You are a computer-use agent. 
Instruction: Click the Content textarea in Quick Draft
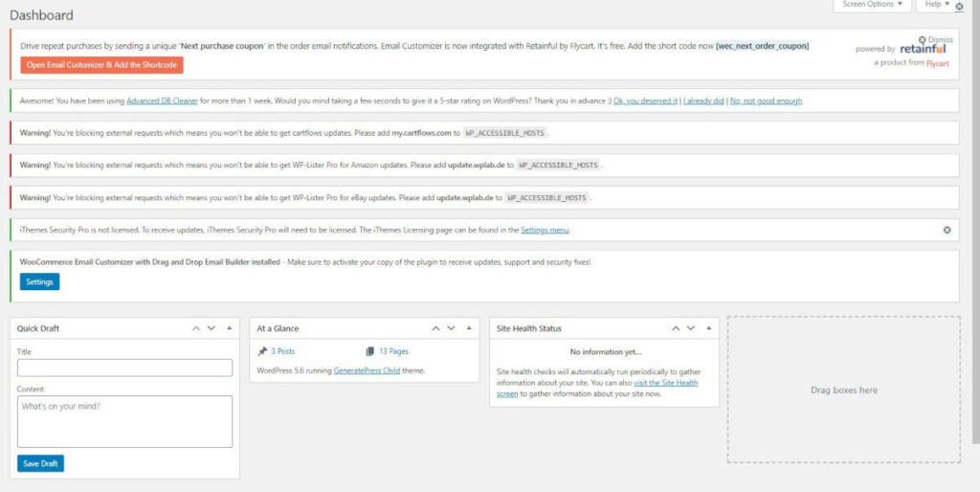coord(125,421)
